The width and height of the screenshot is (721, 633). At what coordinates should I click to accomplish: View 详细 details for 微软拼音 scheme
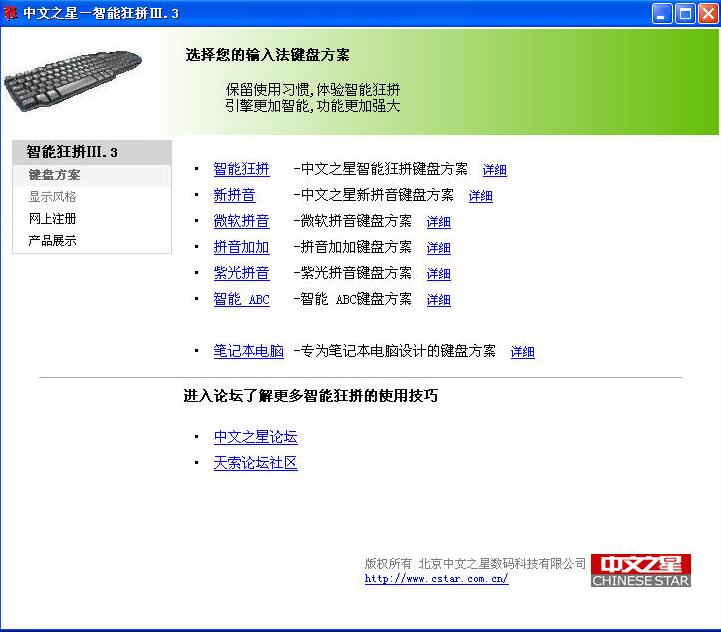[439, 222]
